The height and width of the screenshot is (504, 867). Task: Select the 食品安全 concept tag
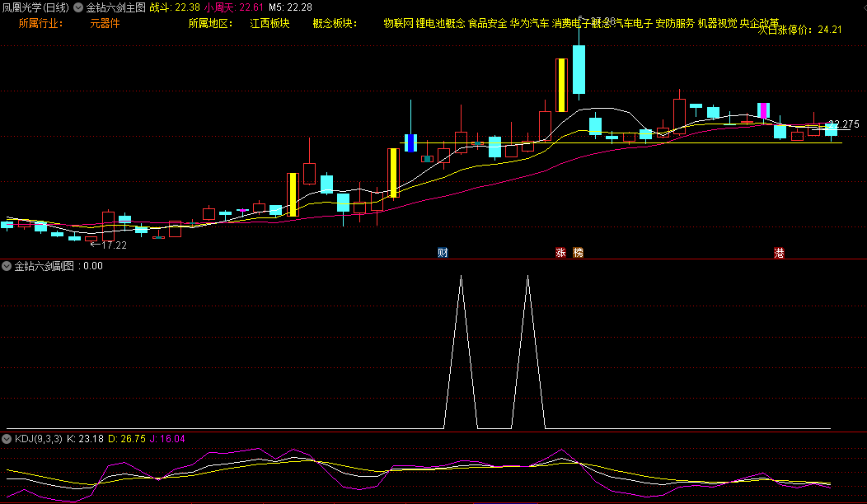point(488,24)
